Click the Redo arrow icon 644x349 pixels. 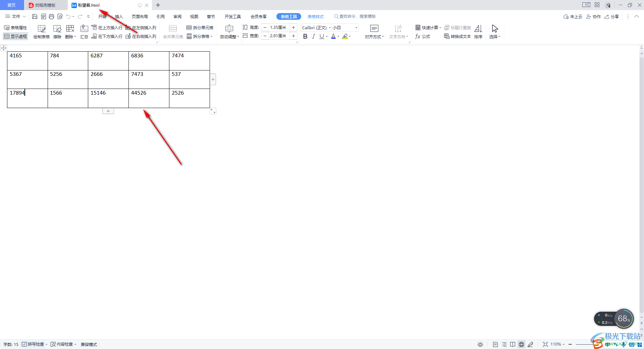click(80, 16)
